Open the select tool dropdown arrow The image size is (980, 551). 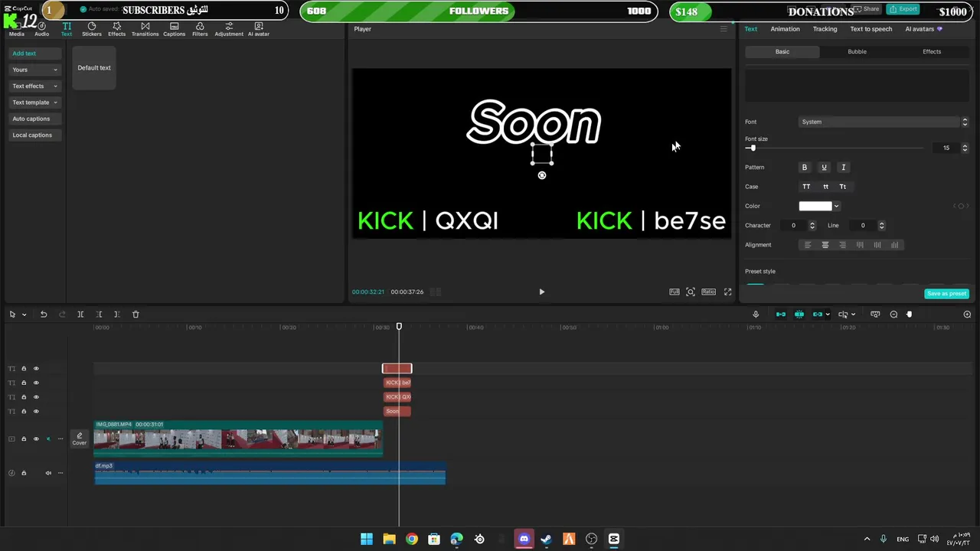tap(24, 315)
